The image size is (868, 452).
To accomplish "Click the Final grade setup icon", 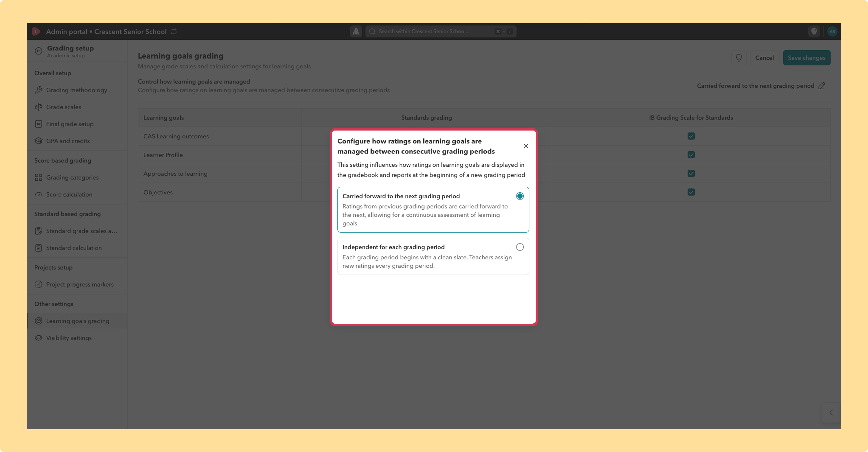I will pyautogui.click(x=38, y=124).
